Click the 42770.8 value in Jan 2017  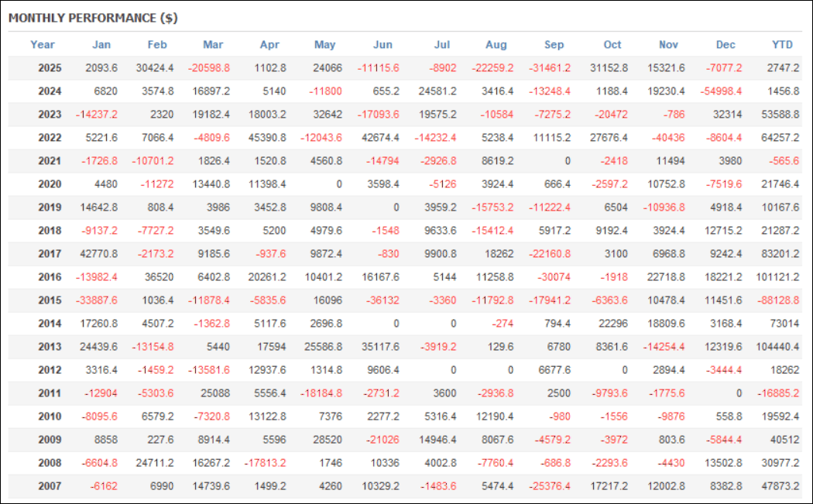97,254
